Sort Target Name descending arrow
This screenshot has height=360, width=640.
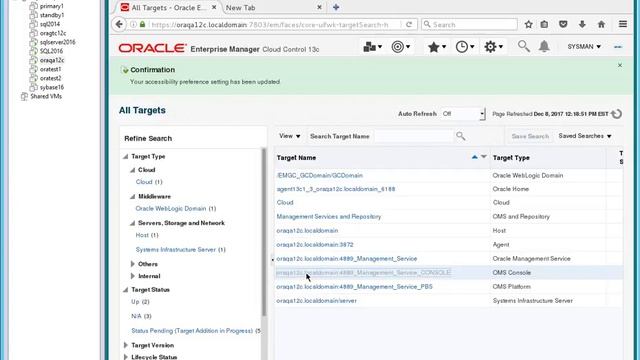(484, 157)
